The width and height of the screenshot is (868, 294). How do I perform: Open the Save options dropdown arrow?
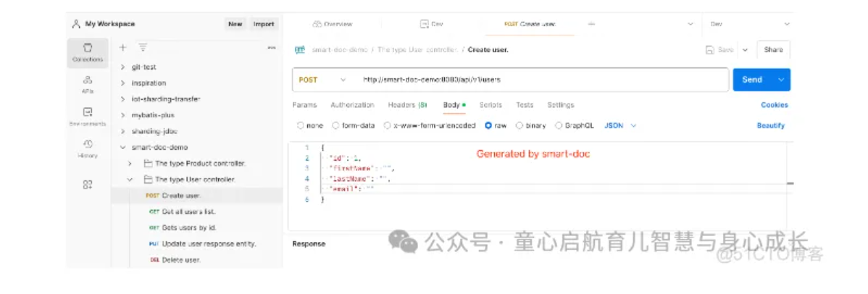point(745,50)
